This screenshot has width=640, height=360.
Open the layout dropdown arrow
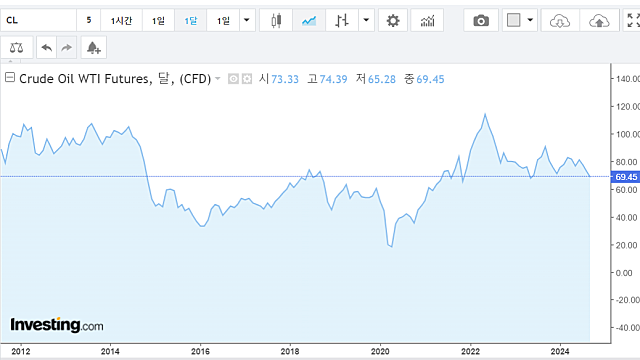(530, 20)
